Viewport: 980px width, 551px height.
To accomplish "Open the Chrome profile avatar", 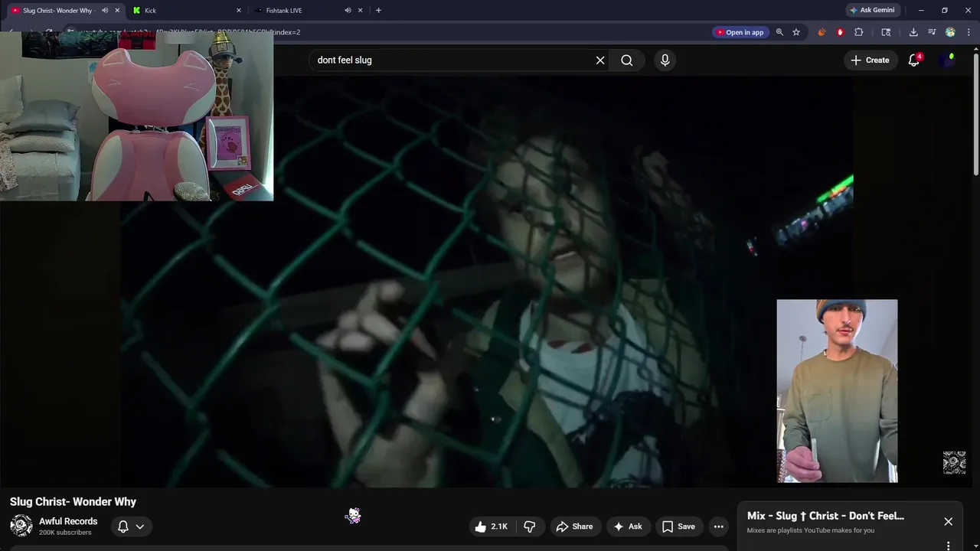I will tap(950, 32).
